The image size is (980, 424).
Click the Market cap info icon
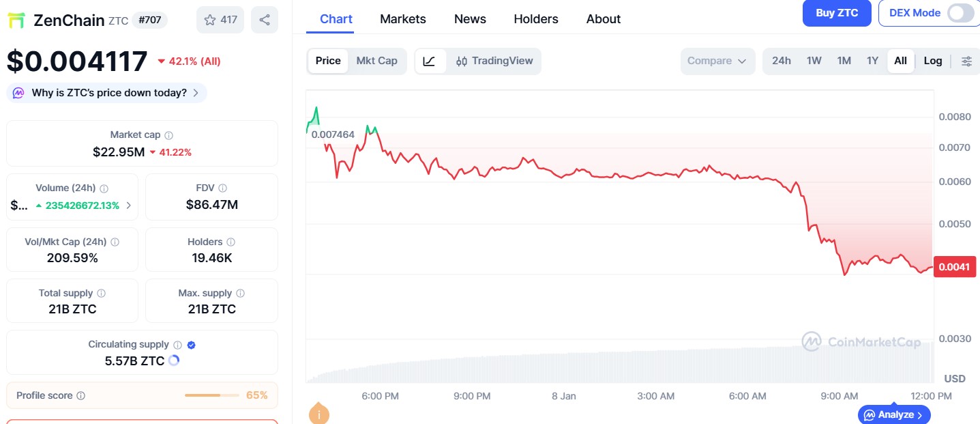169,135
